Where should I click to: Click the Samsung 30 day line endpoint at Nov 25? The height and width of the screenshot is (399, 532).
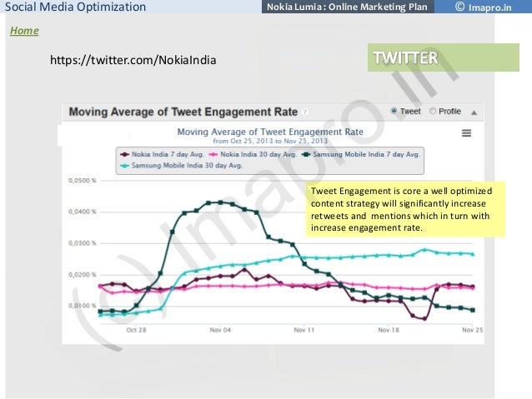pyautogui.click(x=472, y=254)
